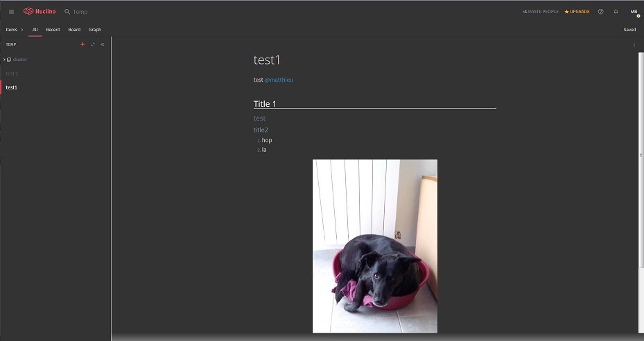Click the @matthieu mention link

(x=279, y=80)
